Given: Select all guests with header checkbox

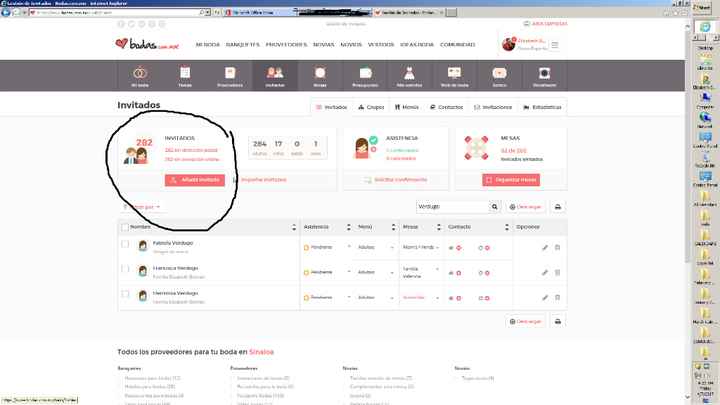Looking at the screenshot, I should [x=123, y=227].
